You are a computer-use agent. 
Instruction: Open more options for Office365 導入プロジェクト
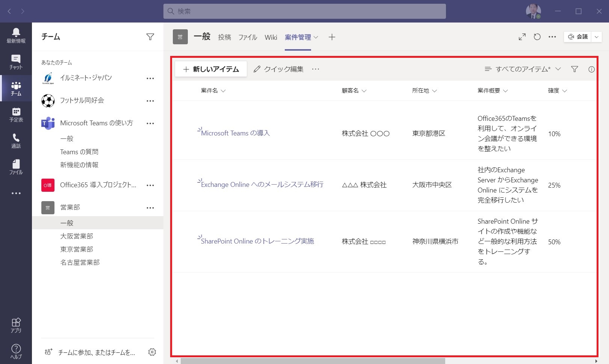[x=150, y=185]
